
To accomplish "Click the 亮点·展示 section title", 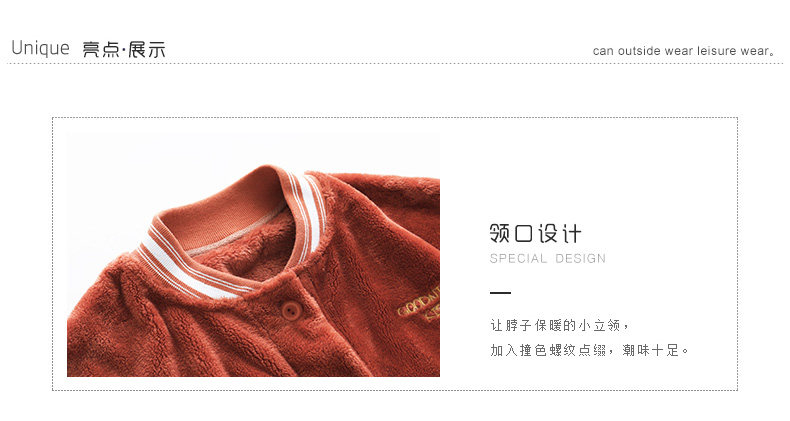I will pyautogui.click(x=124, y=49).
